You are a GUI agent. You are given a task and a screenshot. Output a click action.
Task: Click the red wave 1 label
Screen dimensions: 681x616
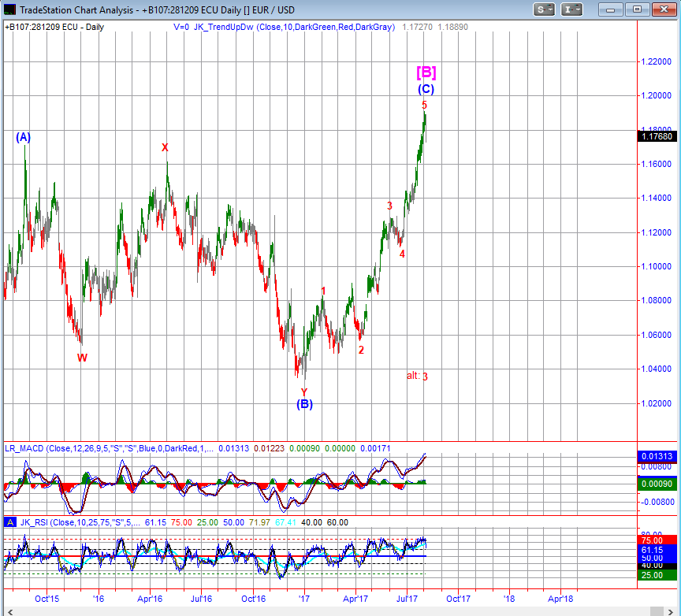pos(323,291)
